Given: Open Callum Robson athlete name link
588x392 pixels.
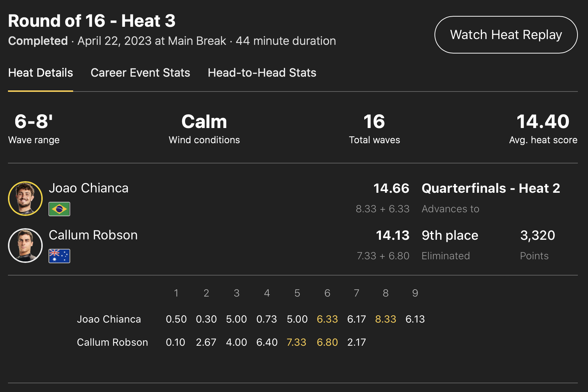Looking at the screenshot, I should point(93,235).
